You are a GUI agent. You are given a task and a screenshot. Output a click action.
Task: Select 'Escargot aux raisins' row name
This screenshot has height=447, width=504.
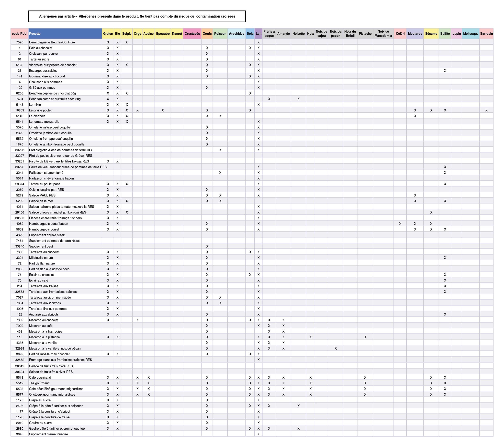pos(43,71)
